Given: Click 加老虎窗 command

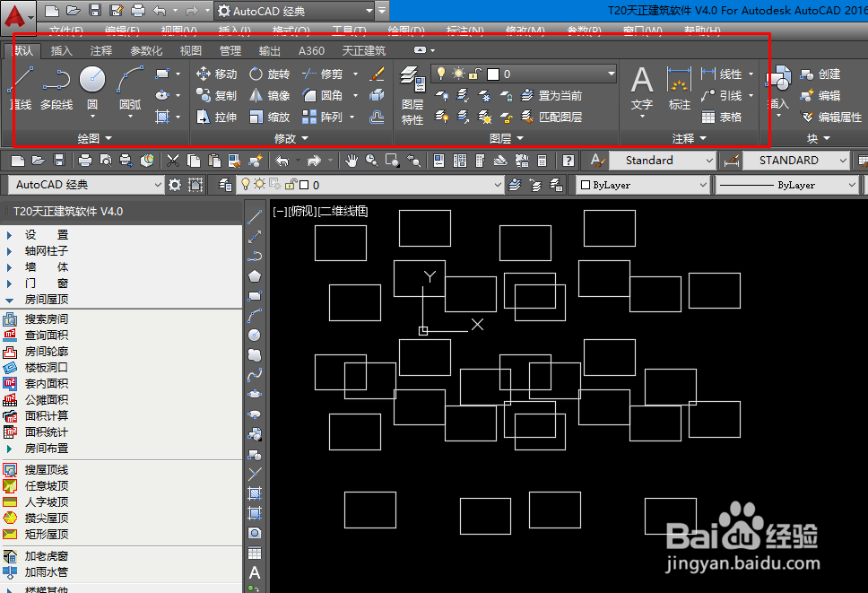Looking at the screenshot, I should coord(37,556).
